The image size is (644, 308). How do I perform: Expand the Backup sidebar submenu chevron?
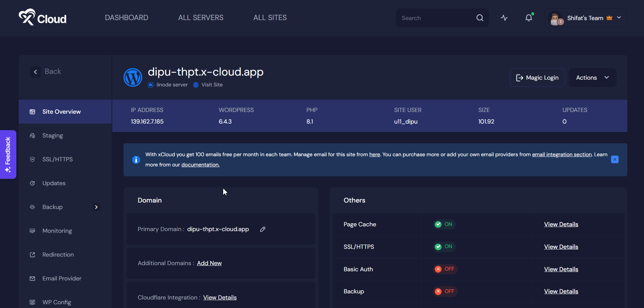click(96, 207)
